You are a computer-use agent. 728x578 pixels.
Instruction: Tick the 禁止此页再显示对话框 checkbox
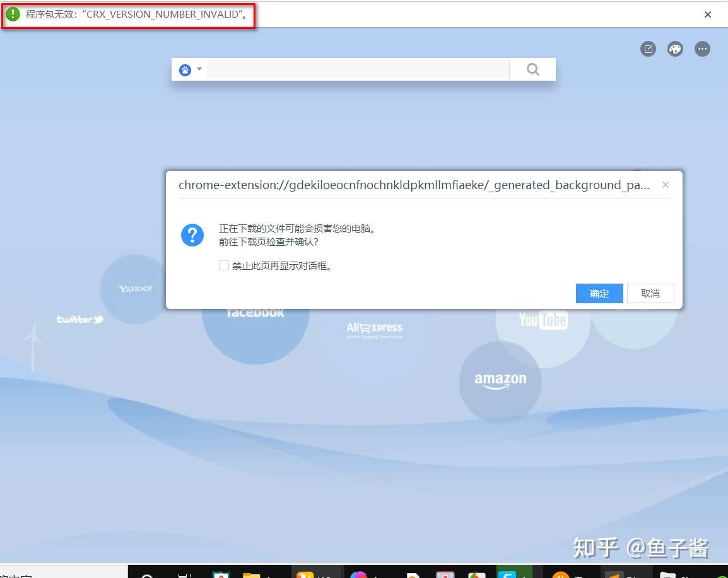click(224, 265)
